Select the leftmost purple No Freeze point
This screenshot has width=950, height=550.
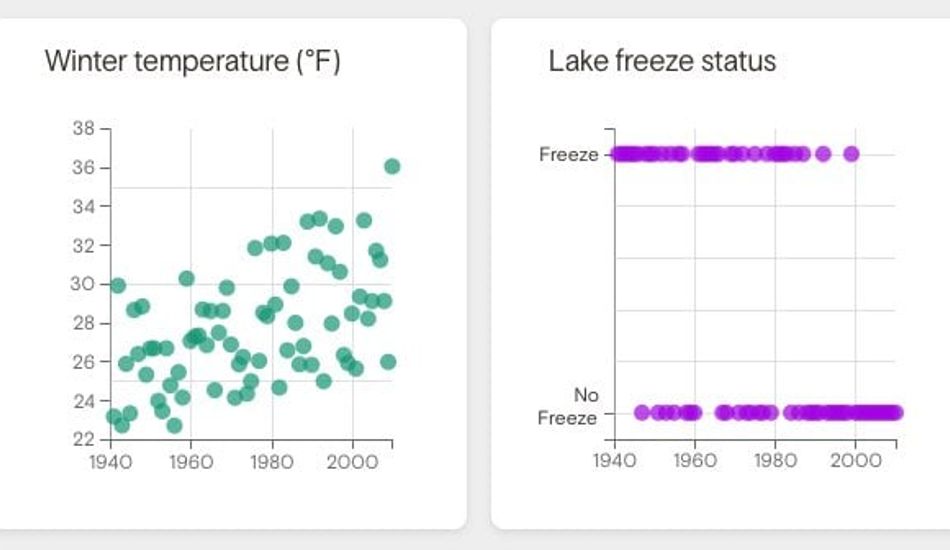click(642, 412)
